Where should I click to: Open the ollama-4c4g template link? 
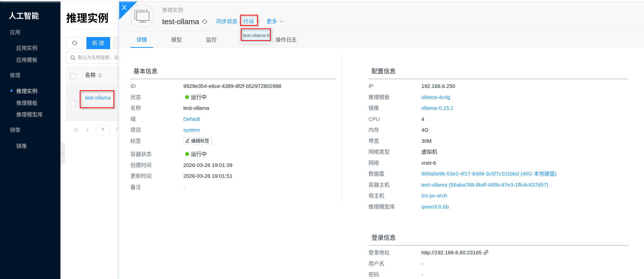tap(436, 97)
